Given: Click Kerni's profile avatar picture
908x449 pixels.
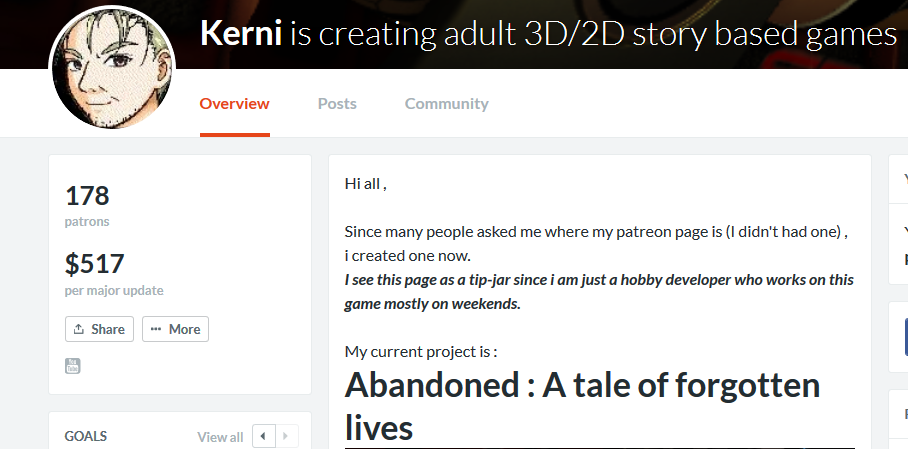Looking at the screenshot, I should click(112, 68).
